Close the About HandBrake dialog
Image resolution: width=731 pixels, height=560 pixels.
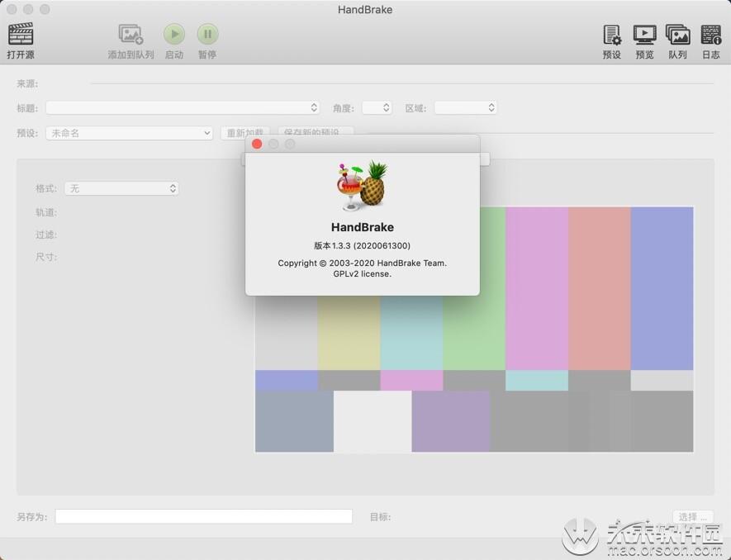click(257, 144)
